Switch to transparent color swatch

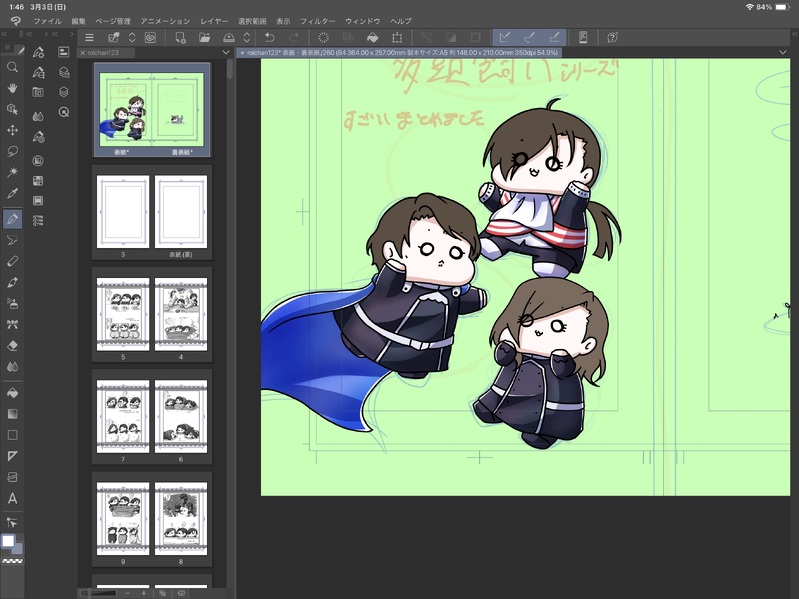coord(12,561)
